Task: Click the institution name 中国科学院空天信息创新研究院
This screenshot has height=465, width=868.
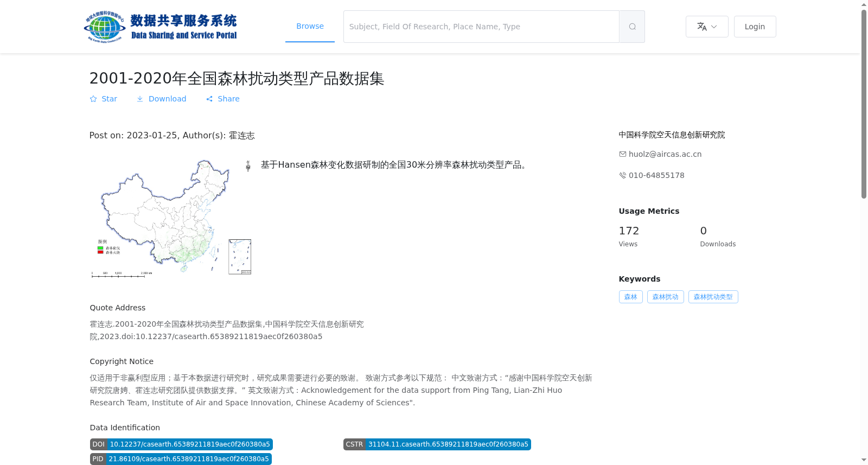Action: click(672, 135)
